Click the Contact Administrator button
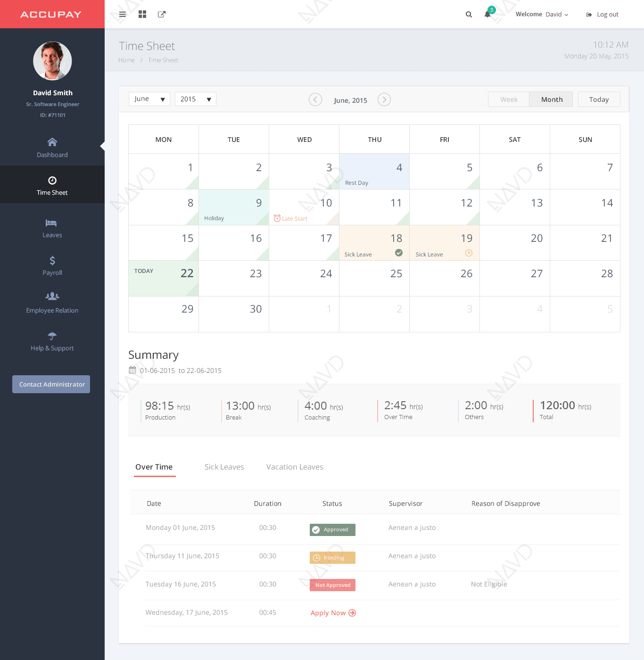644x660 pixels. 51,384
